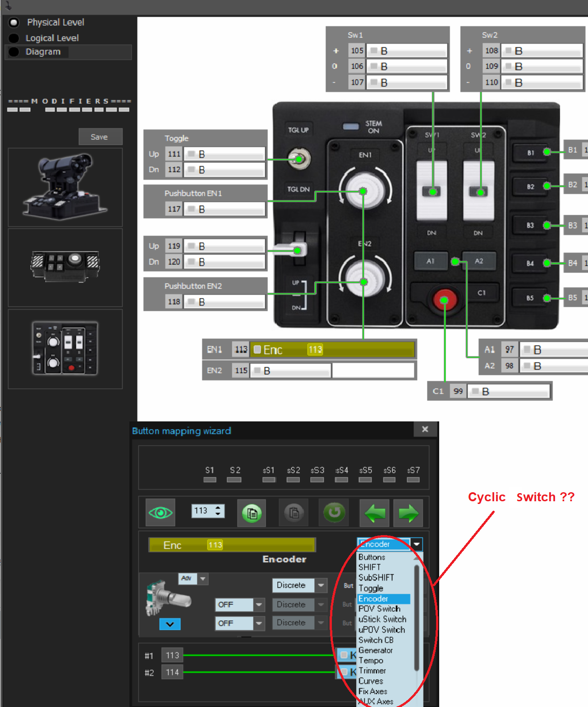Choose Tempo from the function list
Viewport: 588px width, 707px height.
(371, 661)
